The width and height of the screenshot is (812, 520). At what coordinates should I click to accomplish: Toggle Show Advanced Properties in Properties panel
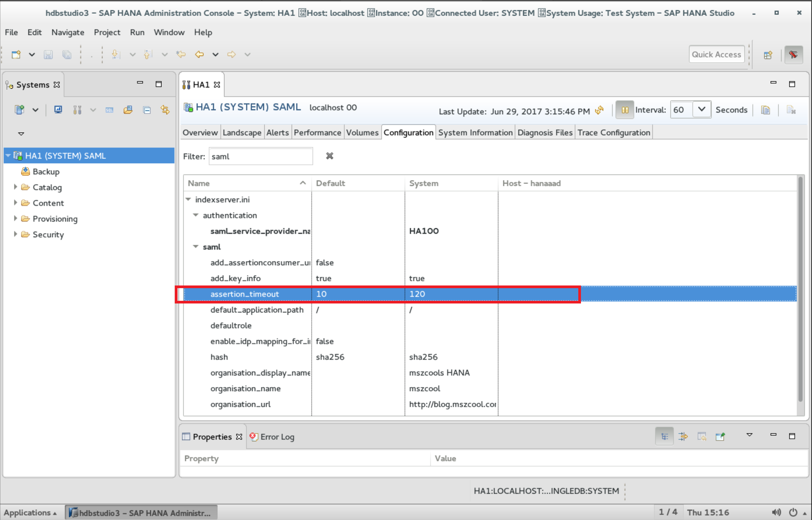[x=683, y=436]
